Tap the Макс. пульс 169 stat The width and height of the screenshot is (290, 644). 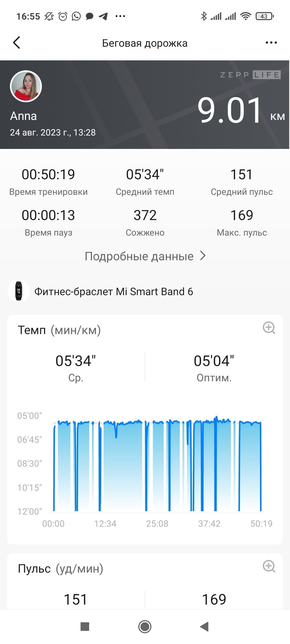[242, 222]
